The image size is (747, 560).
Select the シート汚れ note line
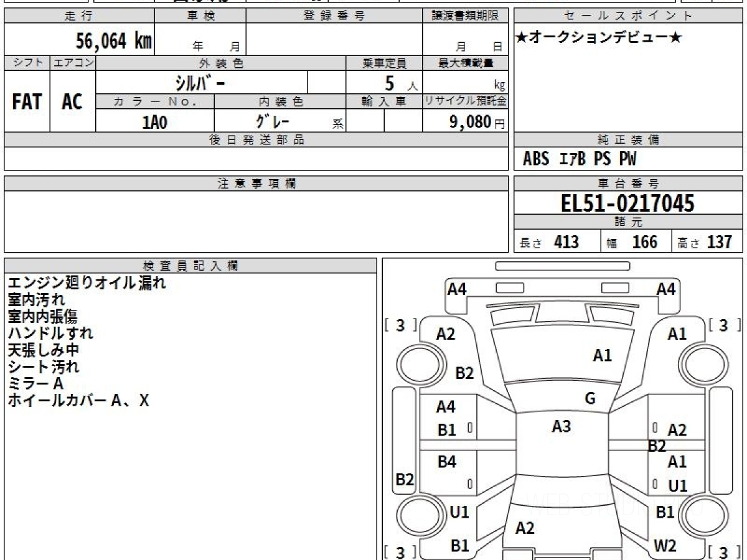[x=44, y=366]
